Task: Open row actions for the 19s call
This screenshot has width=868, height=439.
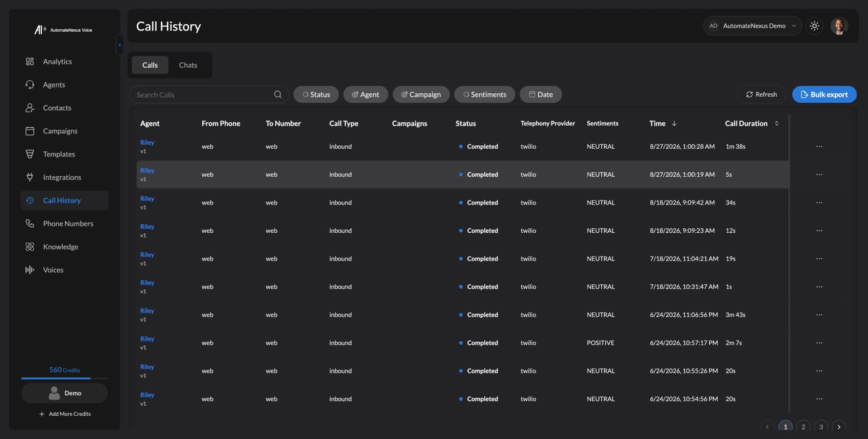Action: coord(819,259)
